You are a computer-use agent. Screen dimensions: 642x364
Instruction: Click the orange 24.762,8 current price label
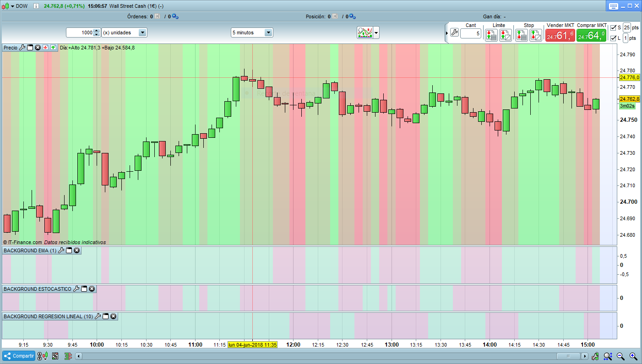pyautogui.click(x=630, y=99)
